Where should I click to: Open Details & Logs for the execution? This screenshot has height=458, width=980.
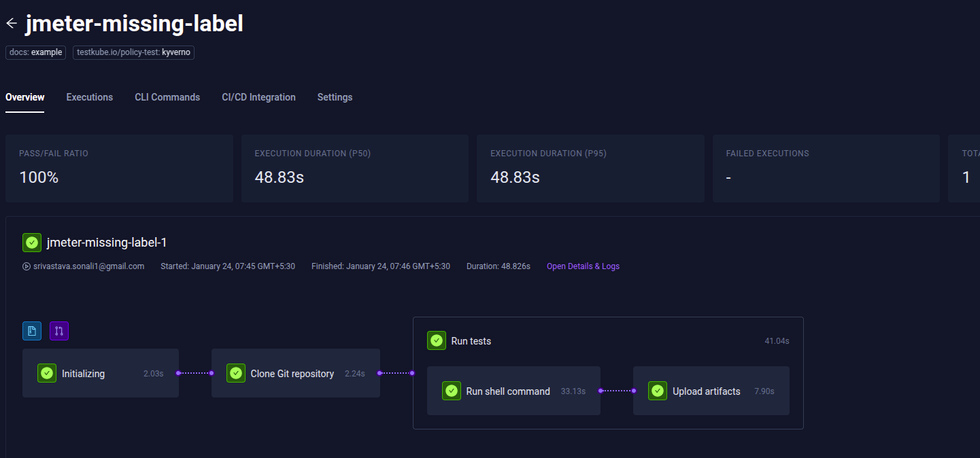(x=582, y=266)
